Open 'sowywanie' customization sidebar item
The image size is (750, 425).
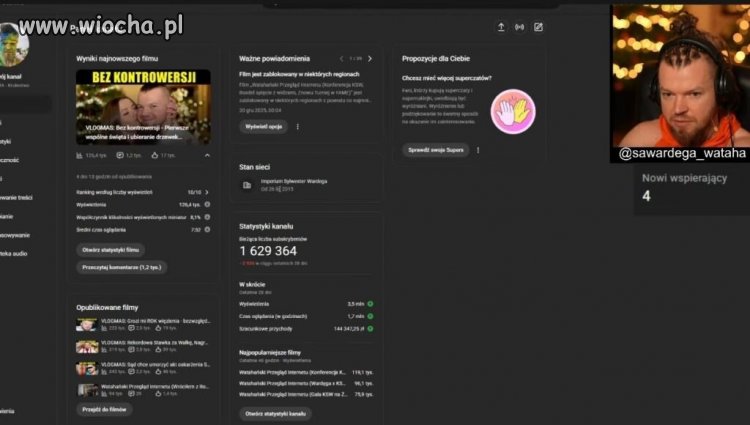pos(14,235)
